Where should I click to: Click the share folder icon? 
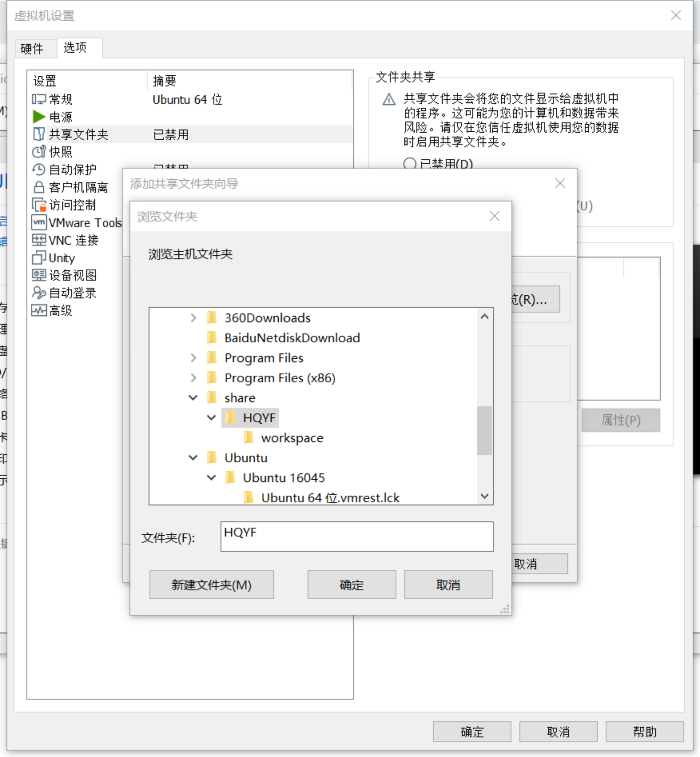point(211,398)
